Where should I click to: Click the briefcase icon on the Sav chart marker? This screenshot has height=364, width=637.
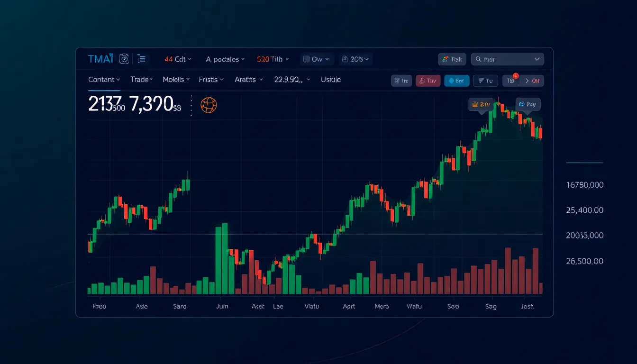[474, 104]
